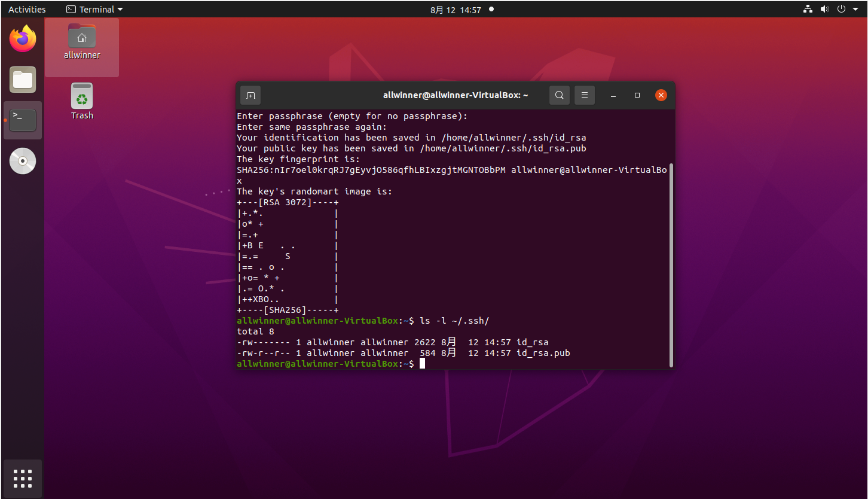
Task: Launch Firefox from the dock
Action: [23, 39]
